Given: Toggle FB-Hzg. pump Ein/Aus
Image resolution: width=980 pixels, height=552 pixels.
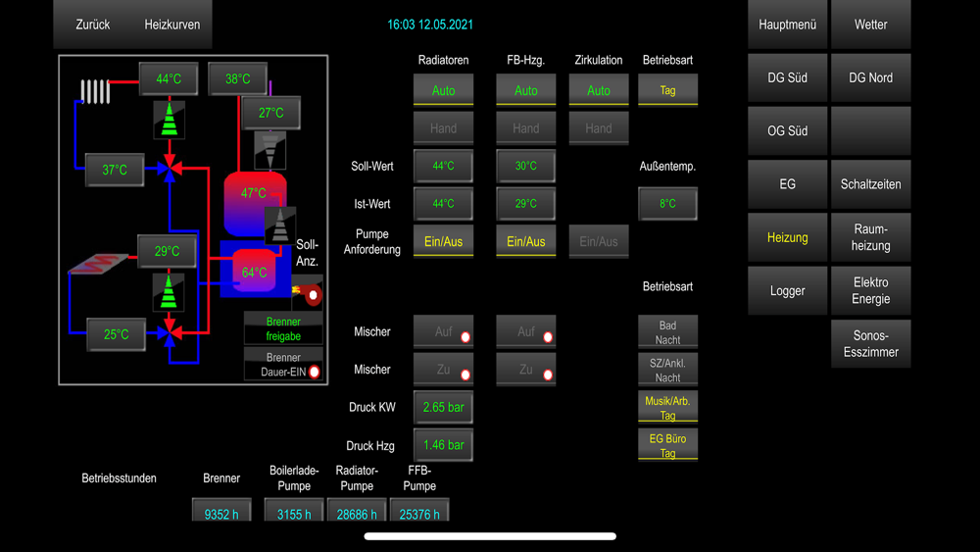Looking at the screenshot, I should point(525,241).
